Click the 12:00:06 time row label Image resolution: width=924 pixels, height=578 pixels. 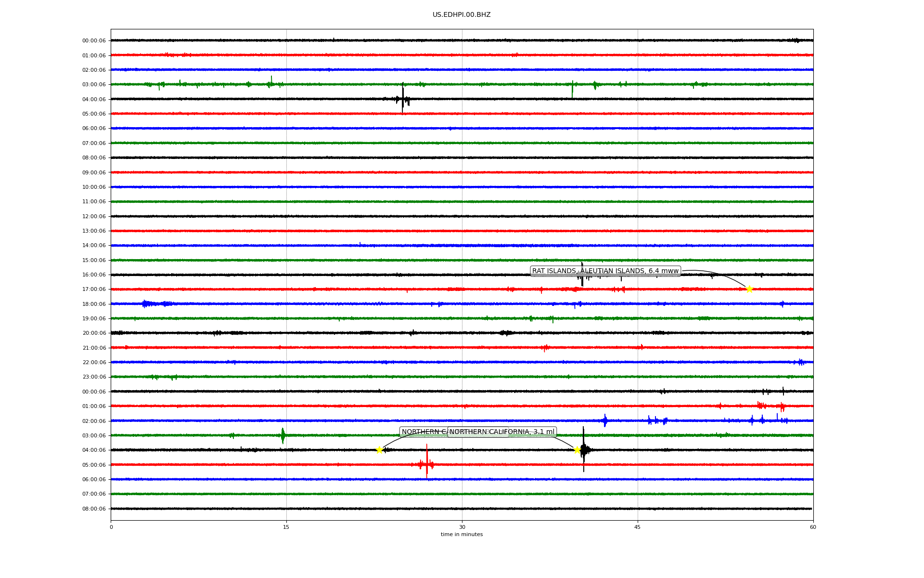(x=94, y=216)
